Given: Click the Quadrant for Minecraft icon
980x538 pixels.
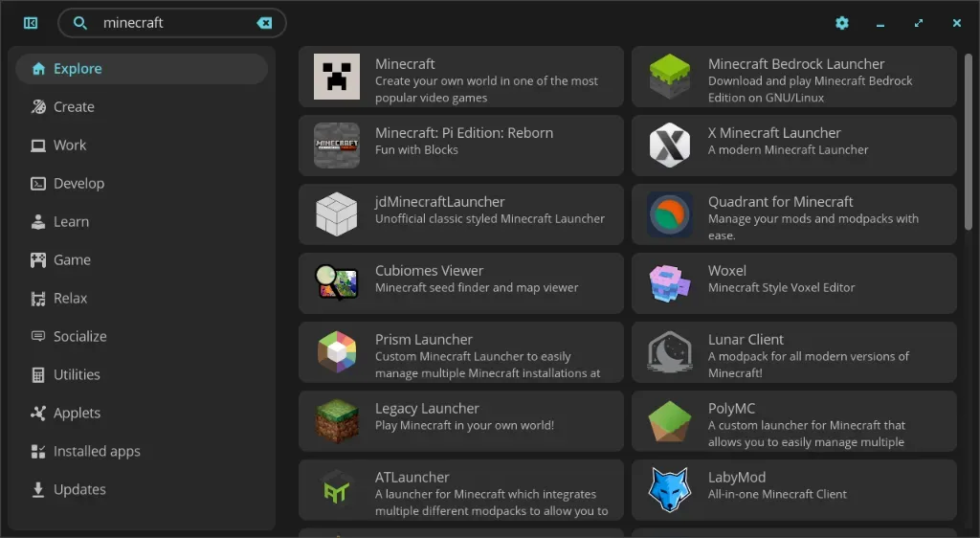Looking at the screenshot, I should (x=669, y=214).
